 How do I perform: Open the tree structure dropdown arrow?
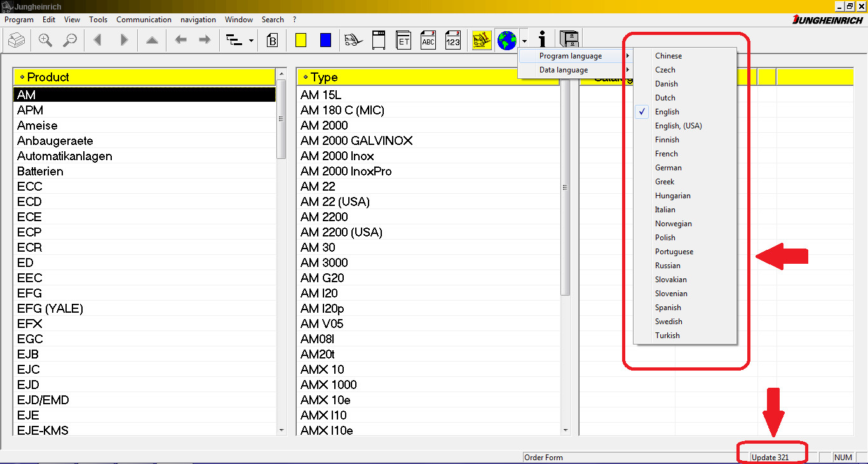251,41
